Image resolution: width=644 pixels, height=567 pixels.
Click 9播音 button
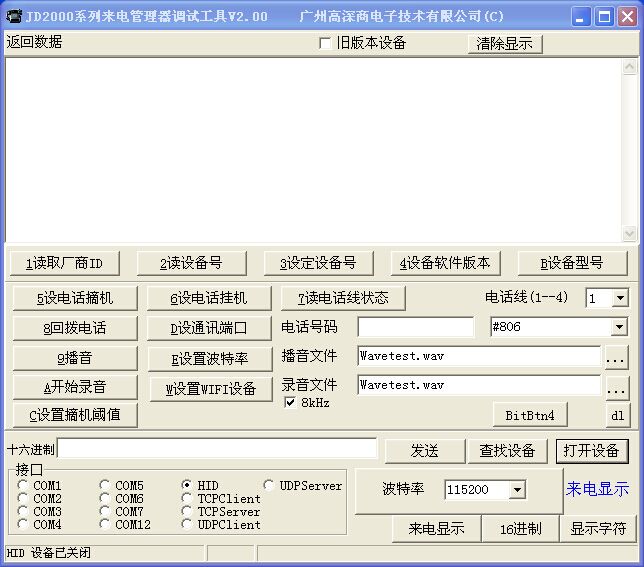click(x=75, y=358)
